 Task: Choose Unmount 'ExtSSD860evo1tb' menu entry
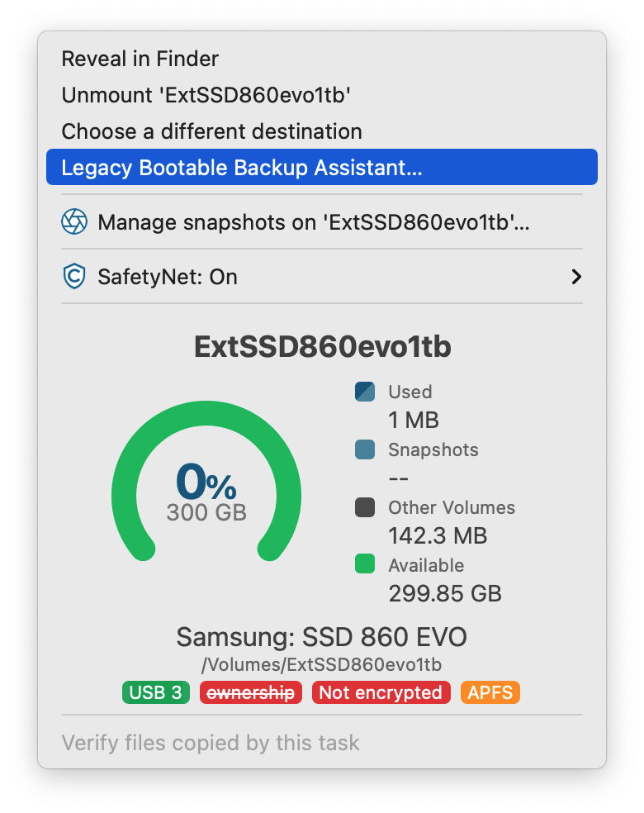(x=322, y=95)
